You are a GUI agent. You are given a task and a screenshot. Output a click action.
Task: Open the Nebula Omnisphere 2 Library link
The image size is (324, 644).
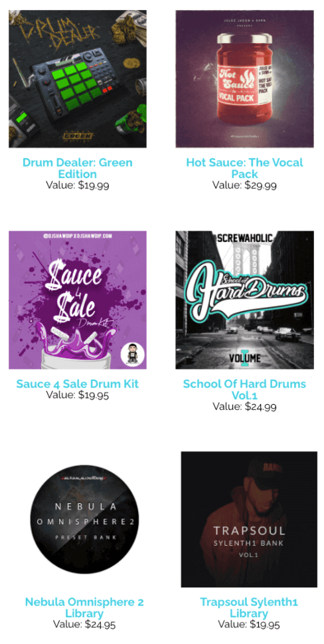click(84, 607)
